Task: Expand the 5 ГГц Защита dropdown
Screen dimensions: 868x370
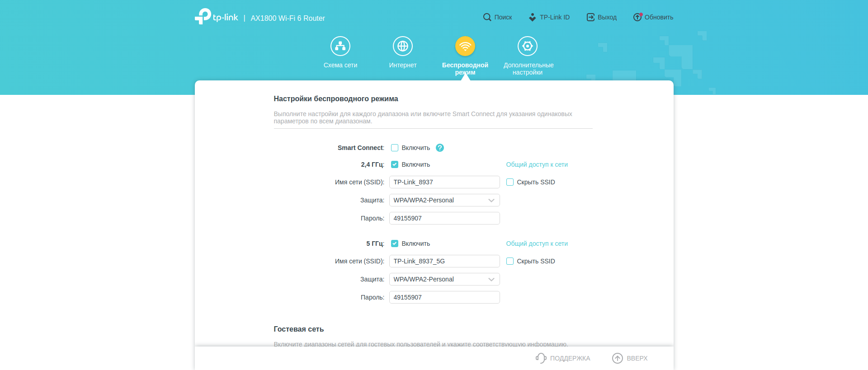Action: (444, 279)
